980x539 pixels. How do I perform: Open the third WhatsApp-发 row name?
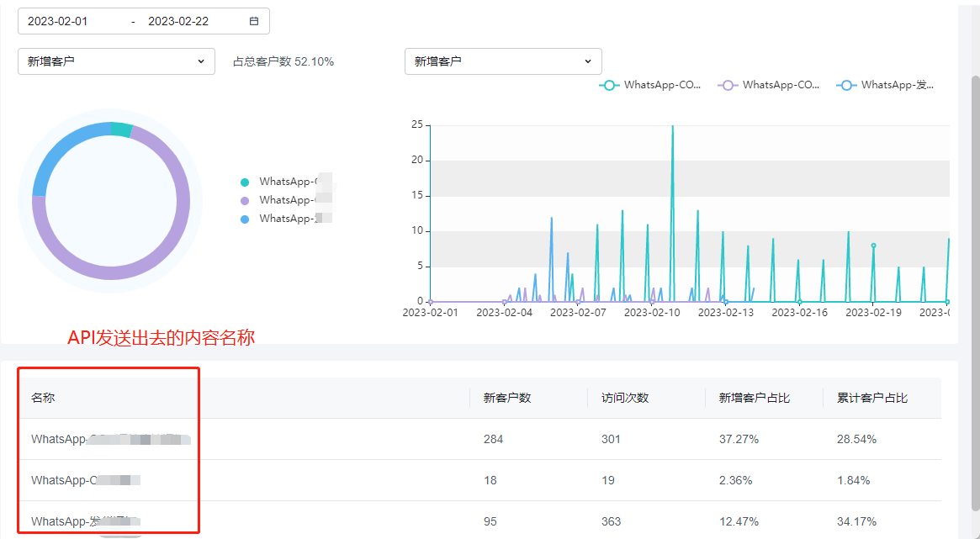coord(86,521)
